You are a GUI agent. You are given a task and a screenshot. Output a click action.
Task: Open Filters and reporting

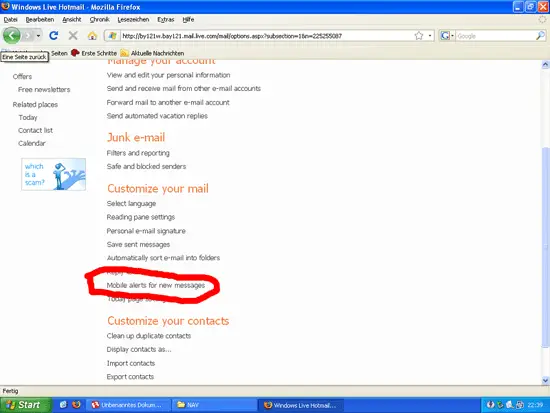[x=138, y=153]
